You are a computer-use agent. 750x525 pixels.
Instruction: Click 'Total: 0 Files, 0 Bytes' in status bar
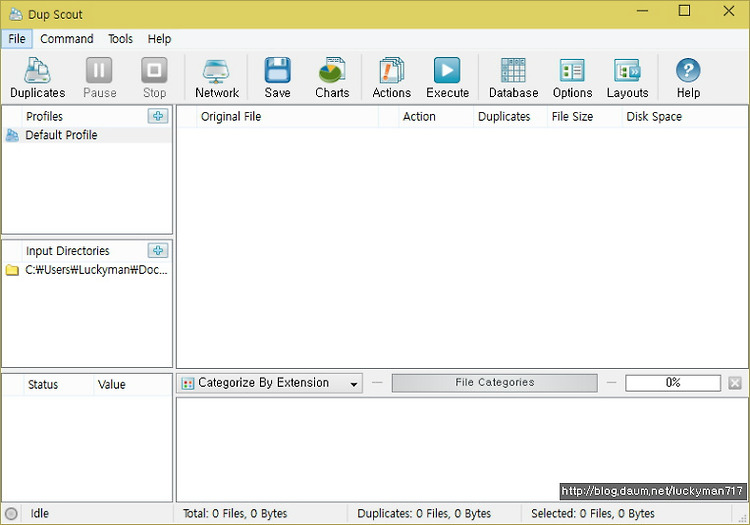coord(235,514)
